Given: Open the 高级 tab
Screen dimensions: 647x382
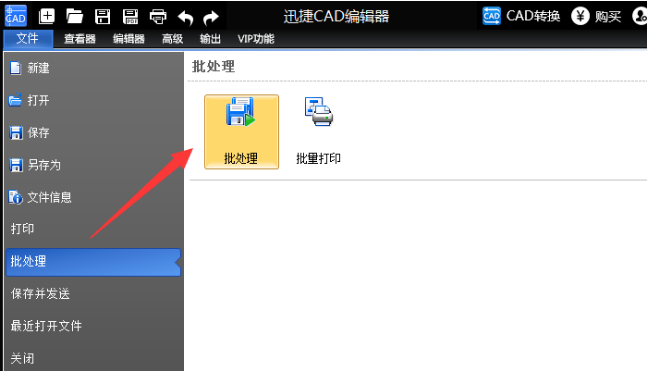Looking at the screenshot, I should (172, 39).
